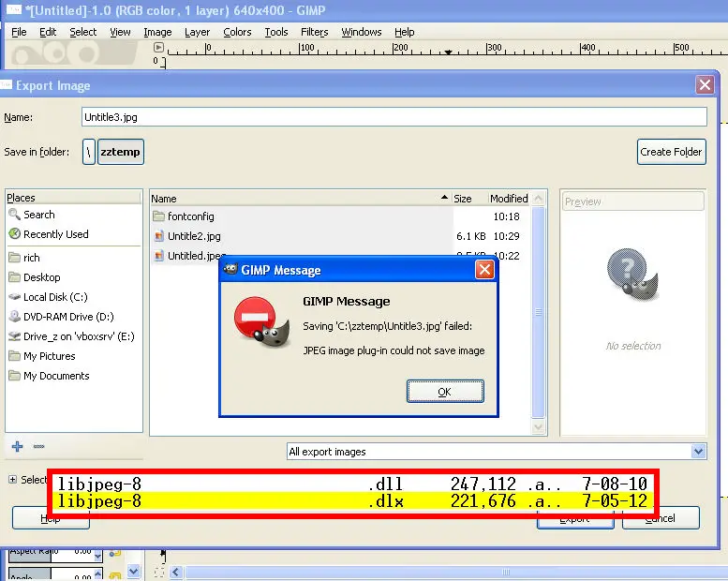Close the GIMP Message dialog
Image resolution: width=728 pixels, height=581 pixels.
(x=484, y=269)
